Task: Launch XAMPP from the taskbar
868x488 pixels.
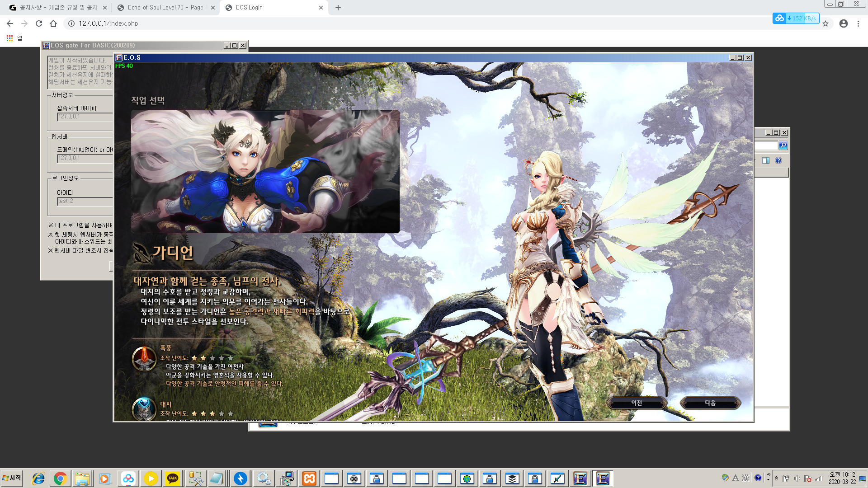Action: [x=309, y=478]
